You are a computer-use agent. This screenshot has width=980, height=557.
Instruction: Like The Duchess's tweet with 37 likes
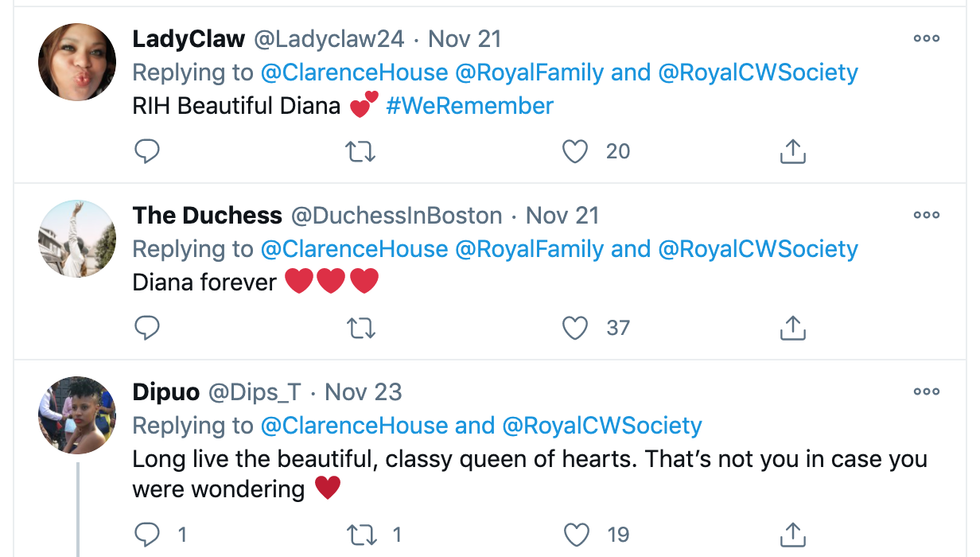pyautogui.click(x=575, y=327)
